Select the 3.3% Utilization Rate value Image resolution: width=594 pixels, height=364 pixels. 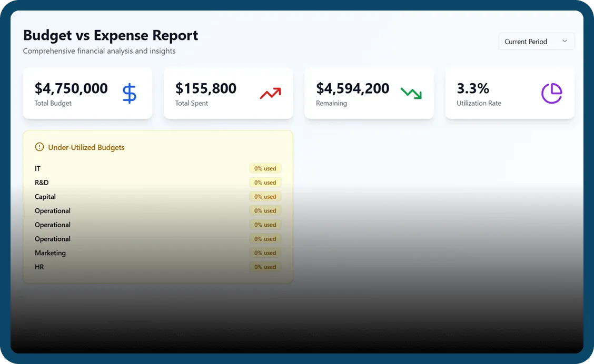(x=473, y=88)
